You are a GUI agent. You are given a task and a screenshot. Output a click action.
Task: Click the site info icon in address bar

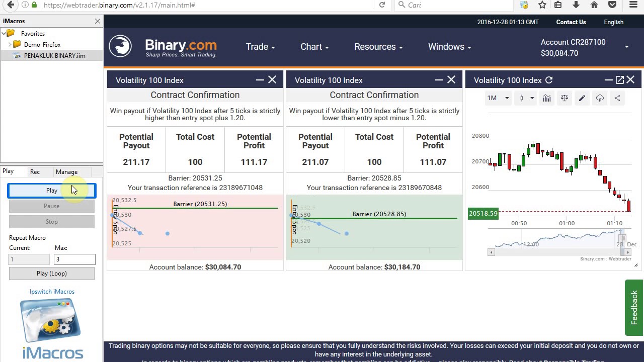25,5
